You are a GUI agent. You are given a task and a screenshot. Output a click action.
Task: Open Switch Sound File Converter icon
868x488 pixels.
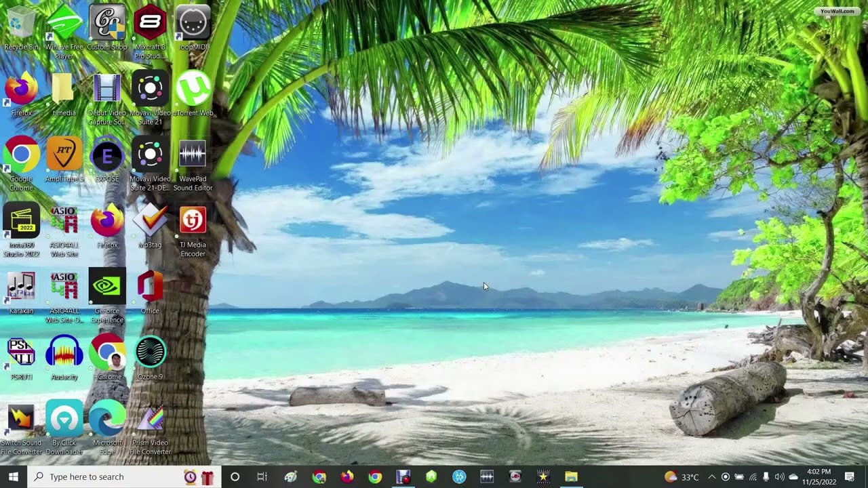click(x=21, y=428)
